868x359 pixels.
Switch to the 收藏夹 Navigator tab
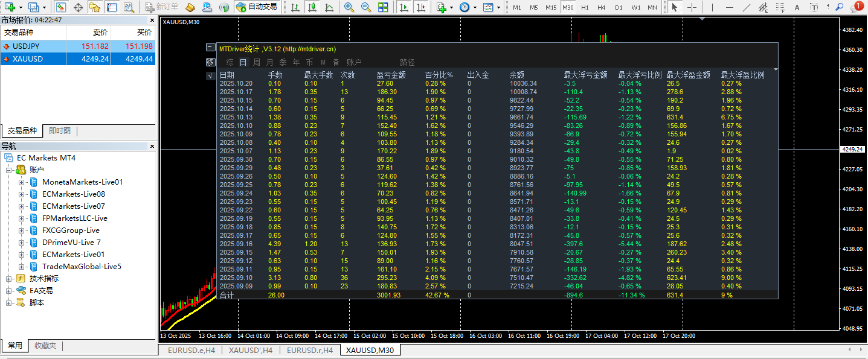(x=45, y=346)
